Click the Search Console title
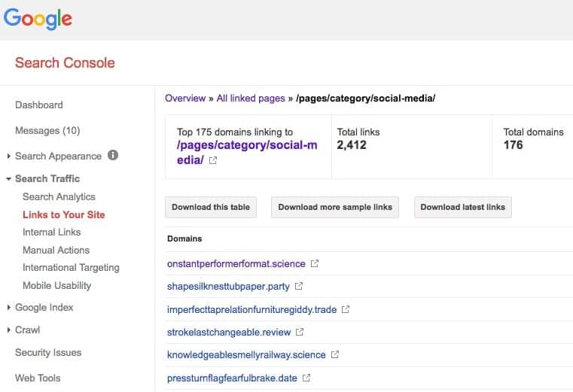Image resolution: width=573 pixels, height=392 pixels. (x=65, y=63)
